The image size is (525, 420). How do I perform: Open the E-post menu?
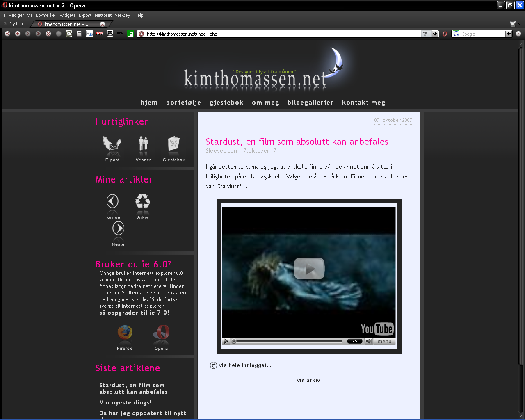coord(85,15)
